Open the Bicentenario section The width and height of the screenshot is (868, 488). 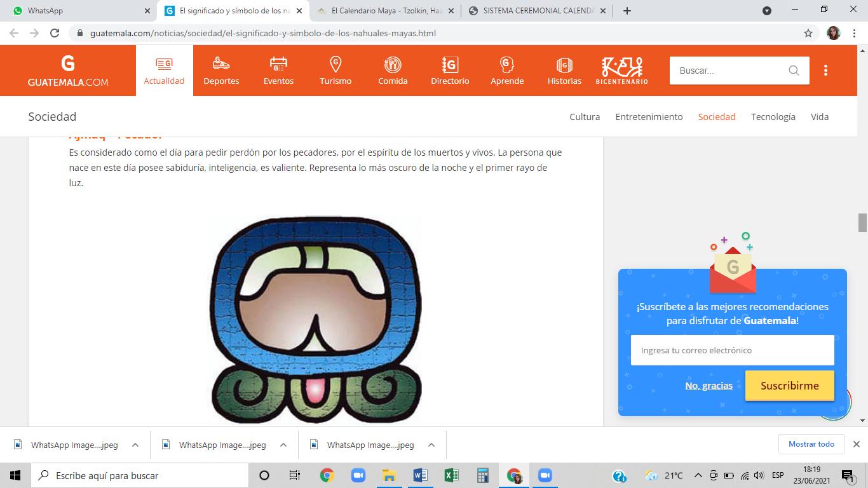pyautogui.click(x=622, y=71)
